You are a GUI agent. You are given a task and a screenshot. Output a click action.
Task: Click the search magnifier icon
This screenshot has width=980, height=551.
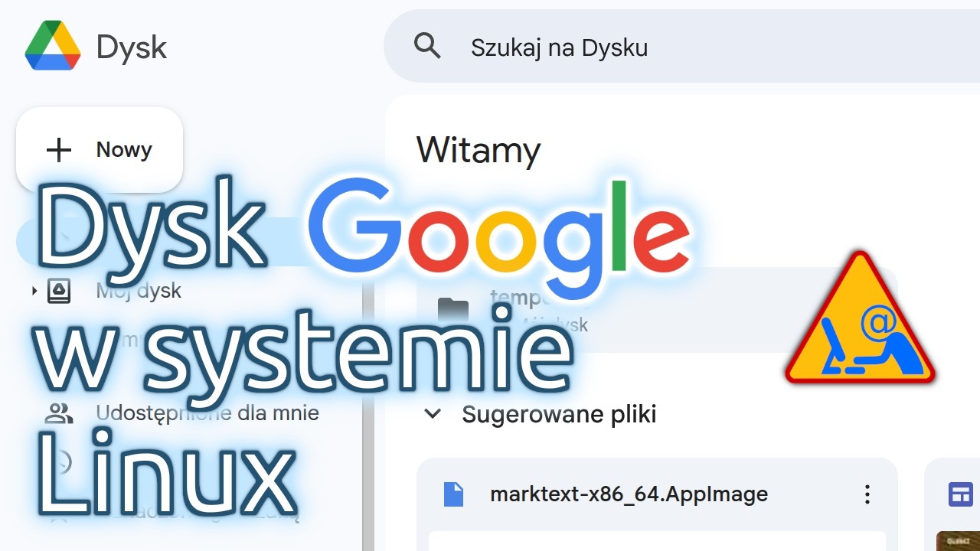click(427, 47)
